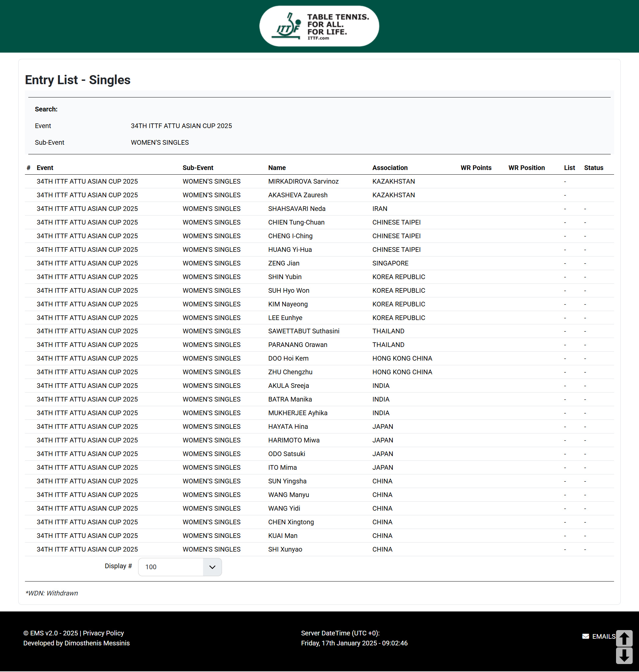Open the Display # dropdown arrow

click(x=212, y=567)
